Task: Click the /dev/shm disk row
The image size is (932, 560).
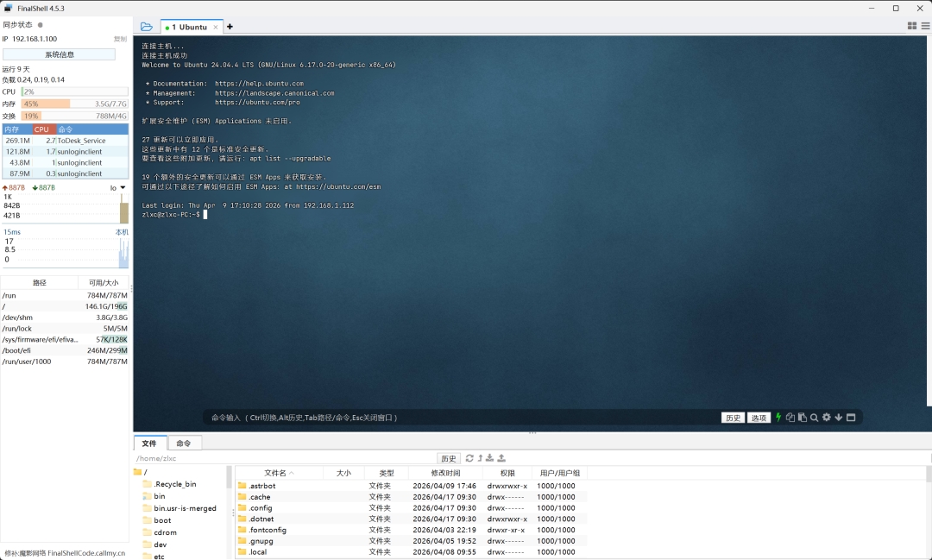Action: (x=64, y=318)
